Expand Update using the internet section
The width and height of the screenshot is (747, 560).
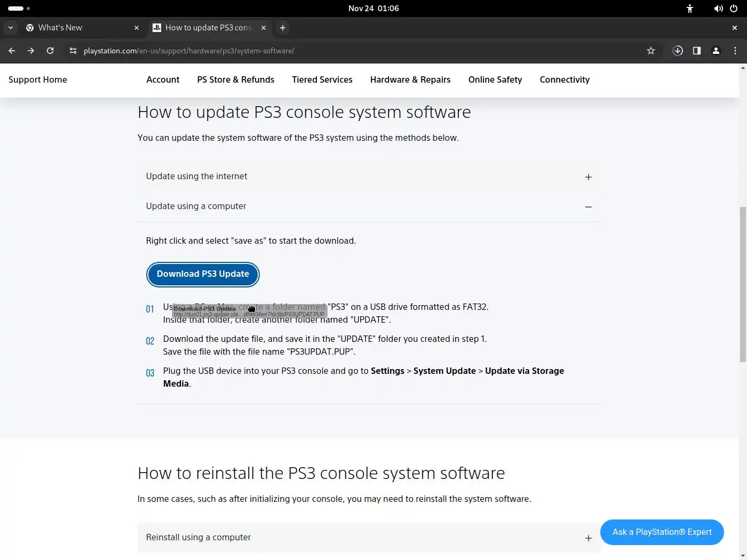(x=369, y=177)
